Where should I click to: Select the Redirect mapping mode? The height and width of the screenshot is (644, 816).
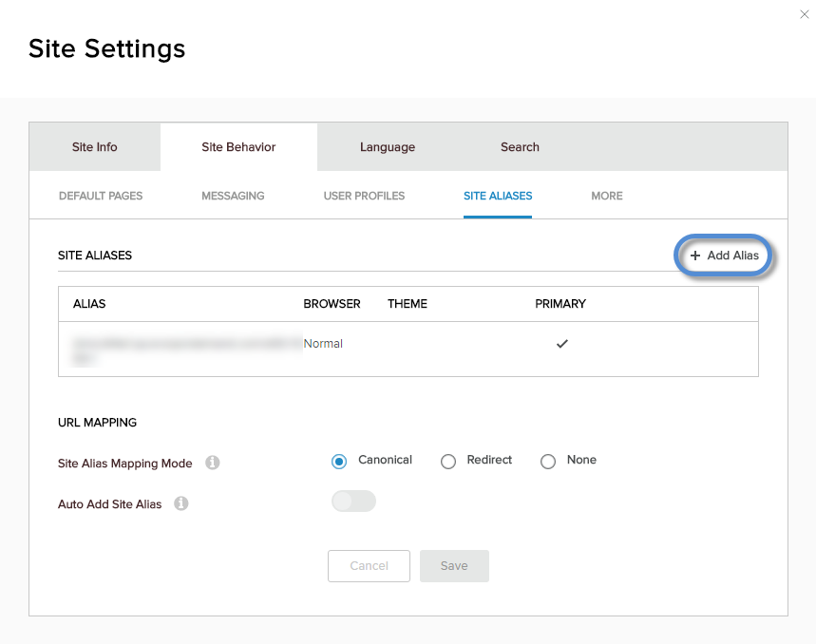click(447, 461)
